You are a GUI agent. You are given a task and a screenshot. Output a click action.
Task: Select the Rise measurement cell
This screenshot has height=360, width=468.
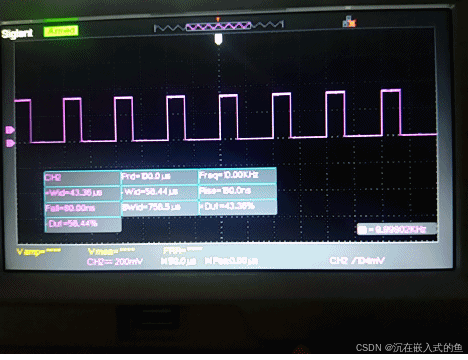(x=237, y=191)
